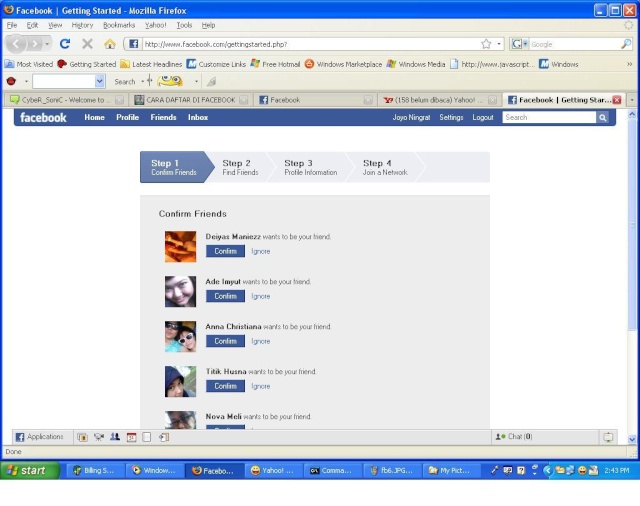Open the File menu
This screenshot has height=506, width=640.
click(12, 25)
